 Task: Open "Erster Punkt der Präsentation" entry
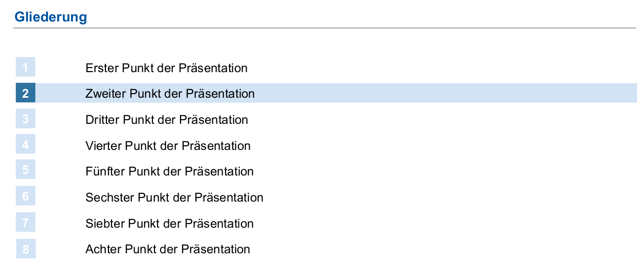click(x=166, y=68)
